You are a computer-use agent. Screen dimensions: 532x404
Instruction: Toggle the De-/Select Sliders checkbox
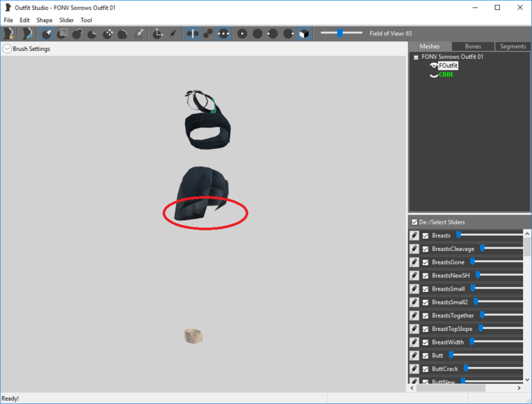(414, 222)
